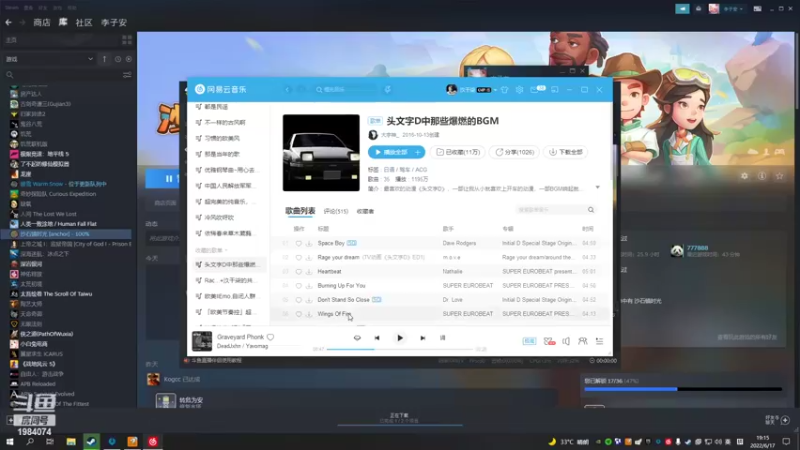Focus the NetEase top search box
The height and width of the screenshot is (450, 800).
coord(346,89)
